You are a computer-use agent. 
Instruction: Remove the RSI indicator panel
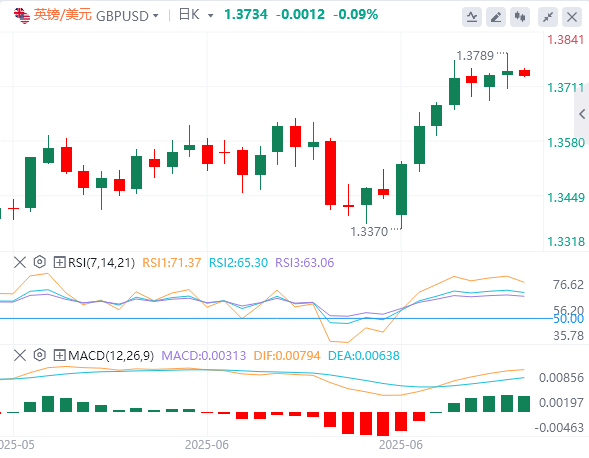tap(20, 262)
